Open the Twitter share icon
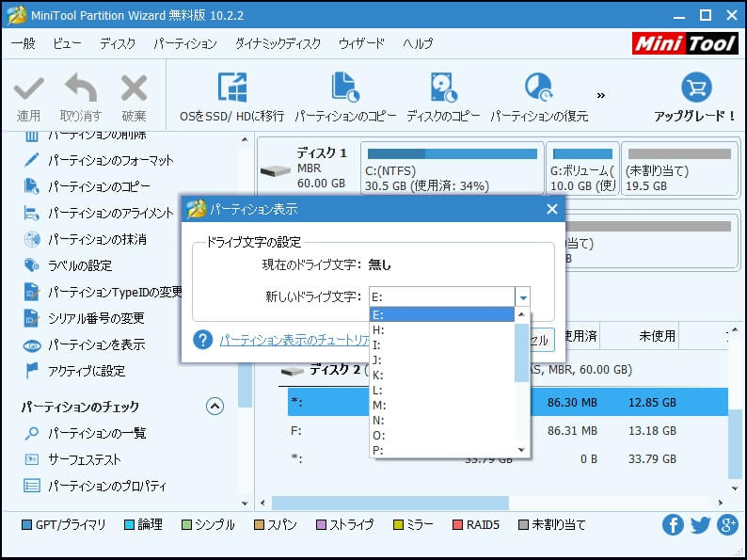This screenshot has width=747, height=560. [x=700, y=525]
